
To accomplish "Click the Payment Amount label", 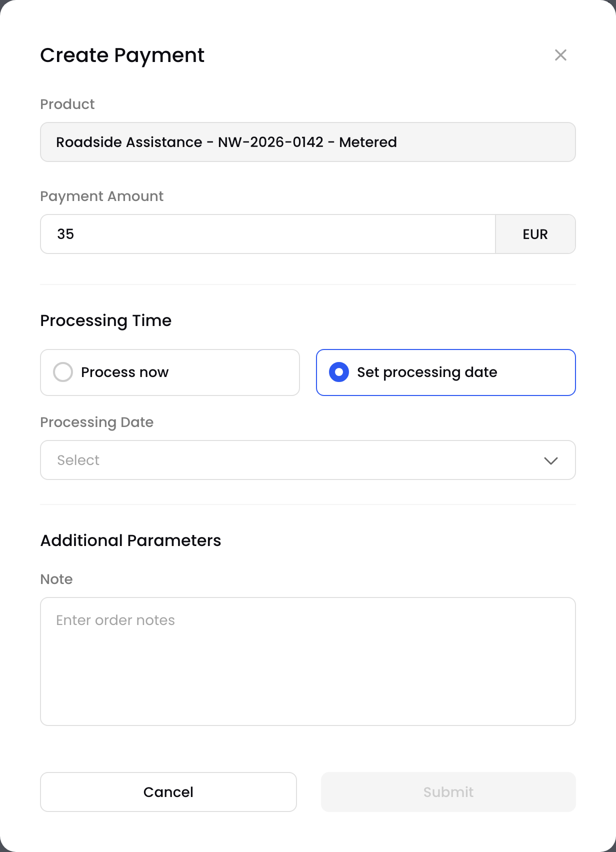I will tap(102, 196).
